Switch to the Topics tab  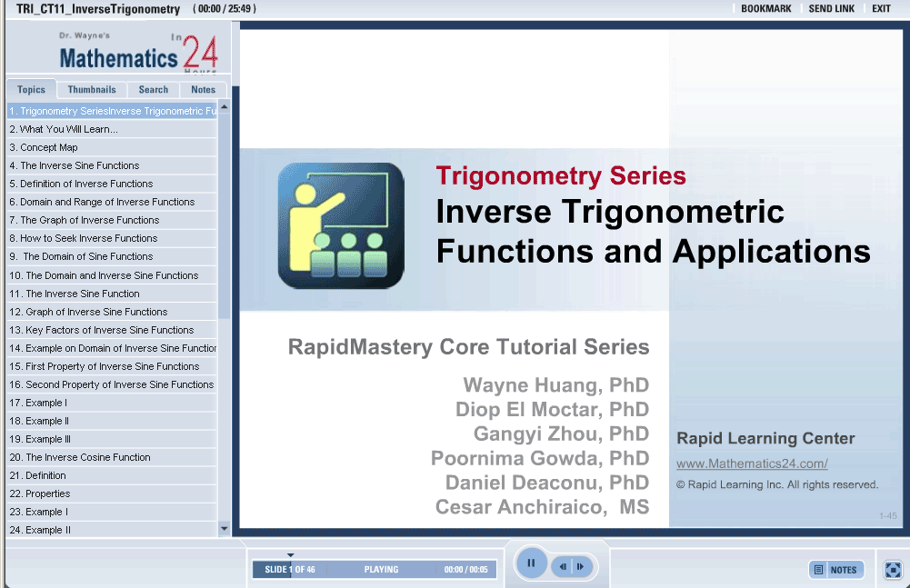coord(31,89)
